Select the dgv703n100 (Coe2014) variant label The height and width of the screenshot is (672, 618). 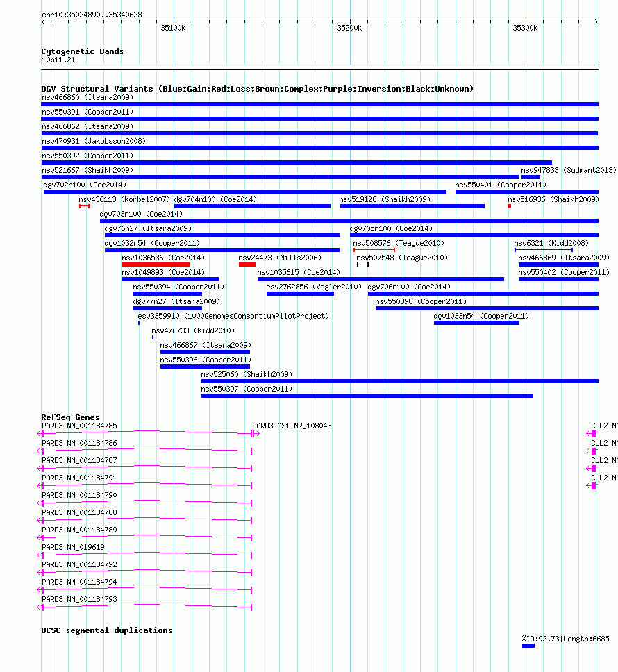click(x=141, y=214)
